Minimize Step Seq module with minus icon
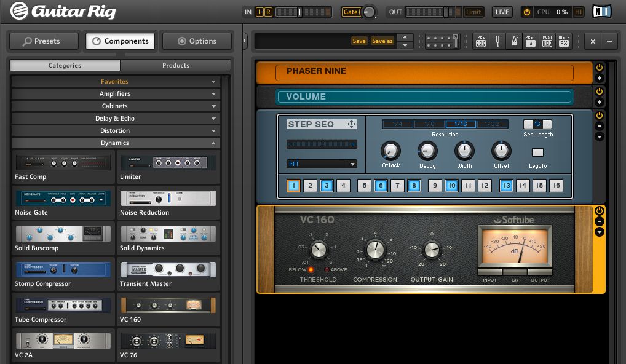The image size is (626, 364). click(600, 126)
